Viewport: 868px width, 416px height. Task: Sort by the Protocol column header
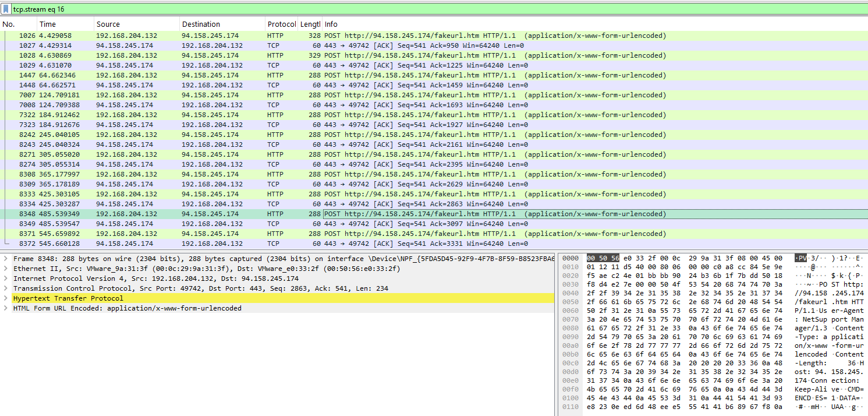pos(281,24)
